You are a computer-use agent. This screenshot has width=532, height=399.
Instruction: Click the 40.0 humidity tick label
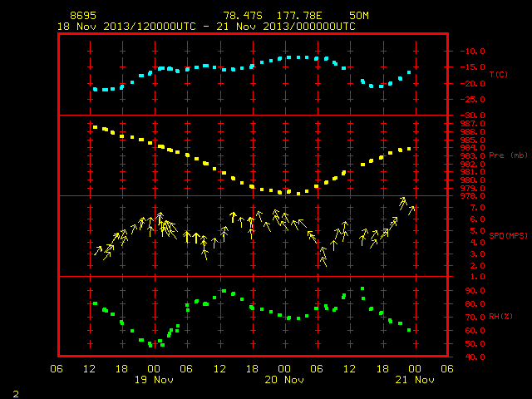[x=475, y=357]
